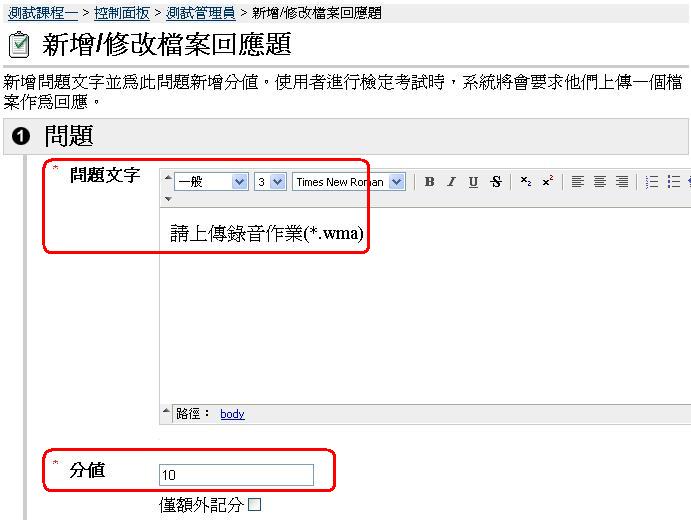
Task: Insert a bulleted list
Action: pos(674,182)
